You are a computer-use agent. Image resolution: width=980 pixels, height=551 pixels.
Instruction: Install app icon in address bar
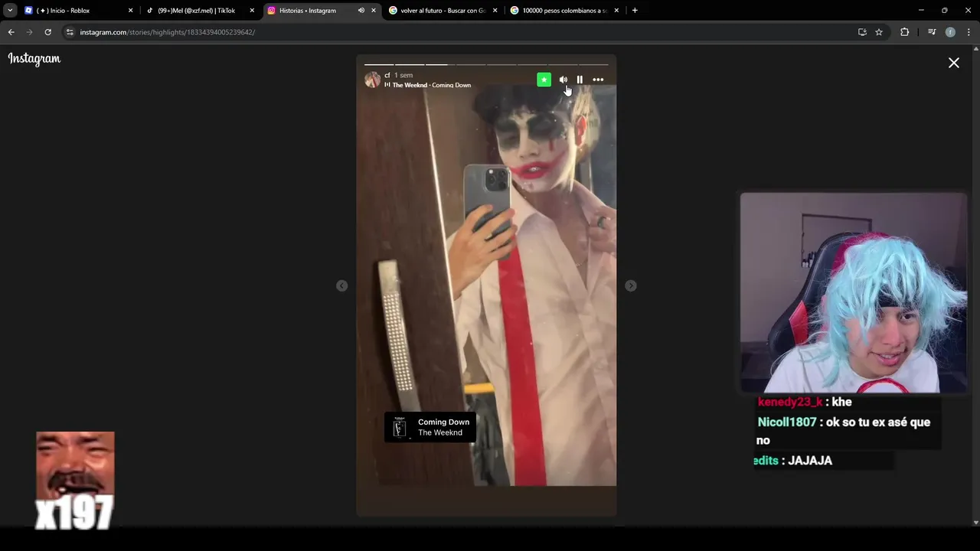[x=862, y=32]
